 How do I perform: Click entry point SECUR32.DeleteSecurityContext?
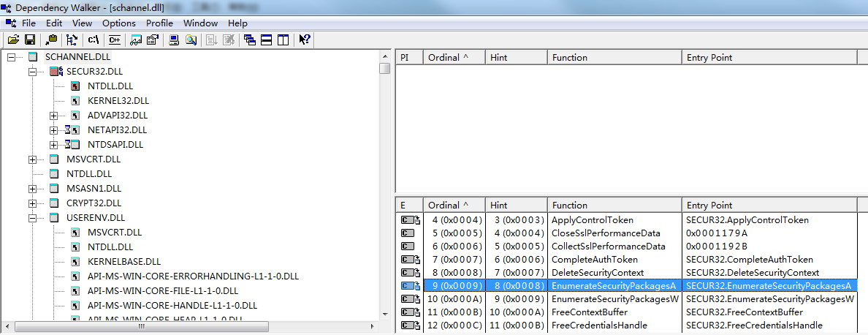(753, 272)
